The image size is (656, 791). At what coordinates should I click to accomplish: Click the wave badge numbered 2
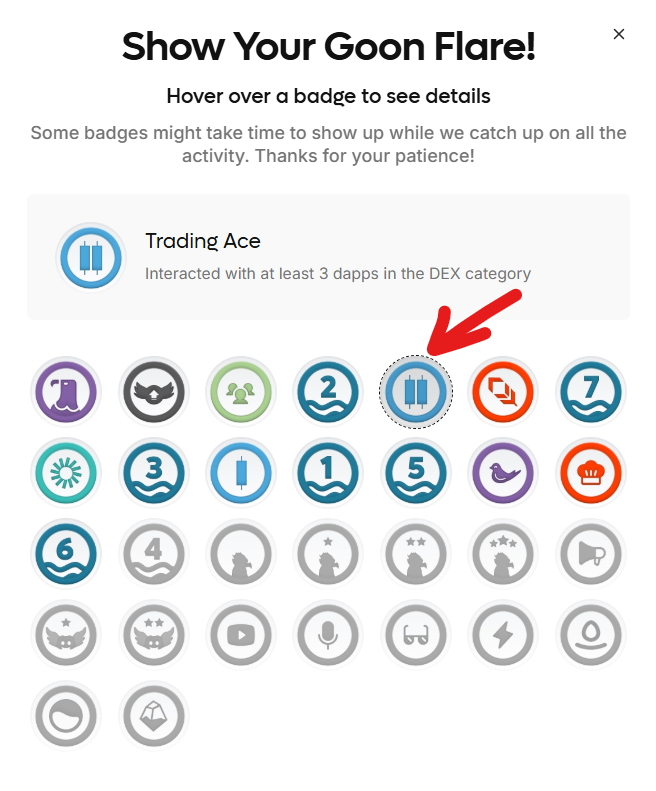[x=329, y=392]
